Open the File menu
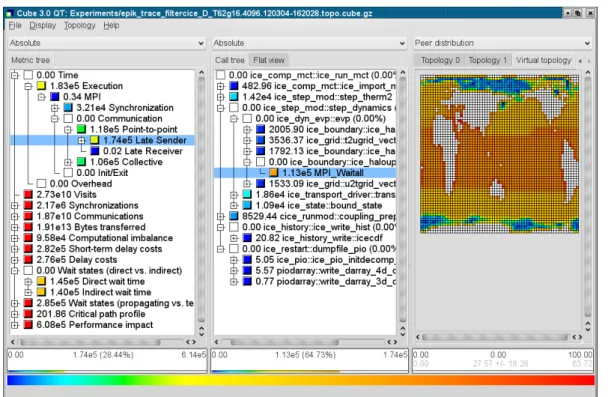 (x=15, y=25)
